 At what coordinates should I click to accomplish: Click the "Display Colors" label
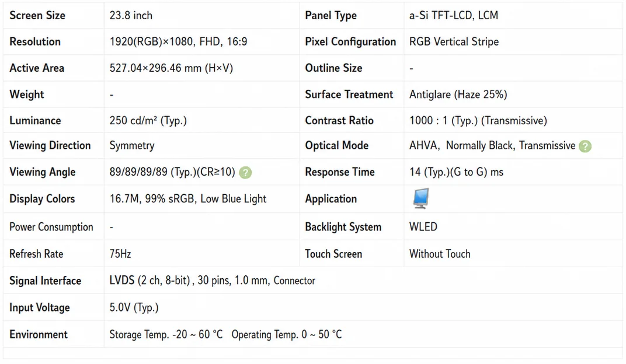pos(42,198)
